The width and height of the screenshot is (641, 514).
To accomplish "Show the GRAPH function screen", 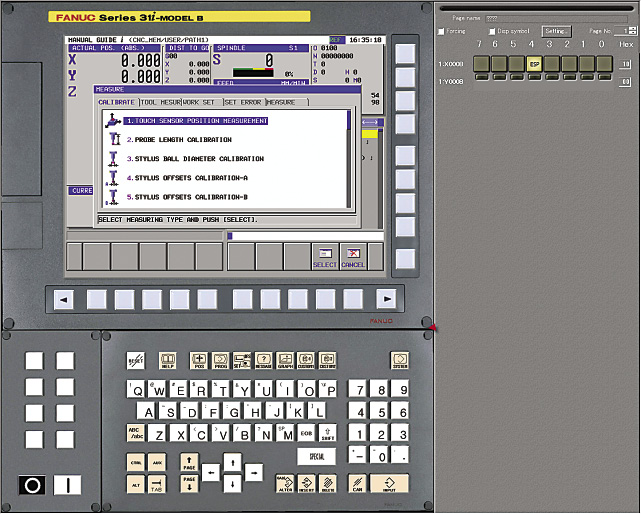I will (x=285, y=360).
